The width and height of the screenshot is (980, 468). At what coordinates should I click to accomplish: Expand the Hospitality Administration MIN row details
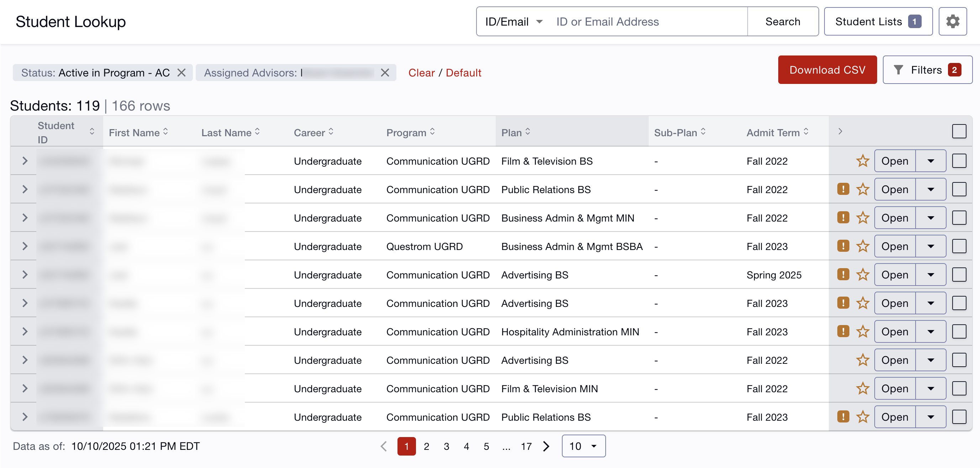25,332
